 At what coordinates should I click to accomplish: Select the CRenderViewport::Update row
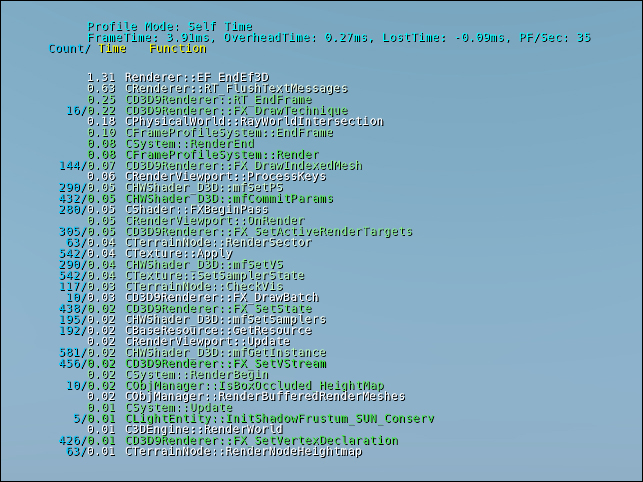pos(189,342)
